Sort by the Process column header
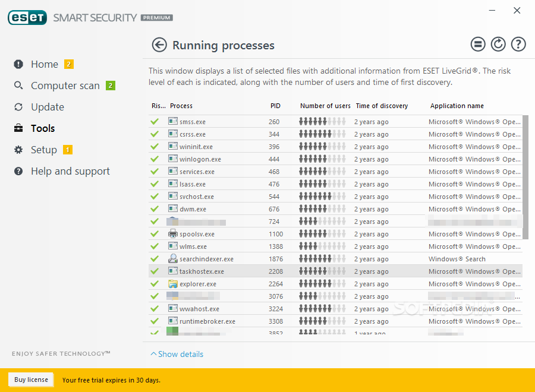Screen dimensions: 535x392 click(x=181, y=106)
